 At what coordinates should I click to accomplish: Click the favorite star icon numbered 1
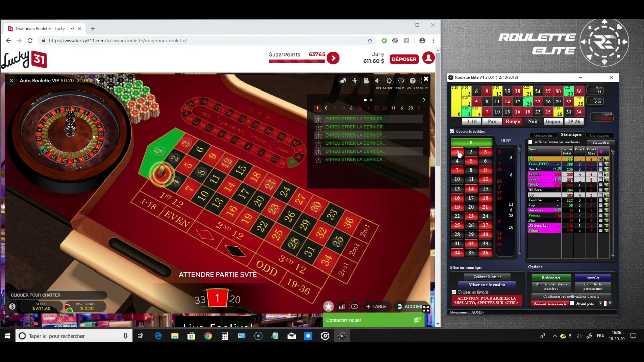(318, 119)
